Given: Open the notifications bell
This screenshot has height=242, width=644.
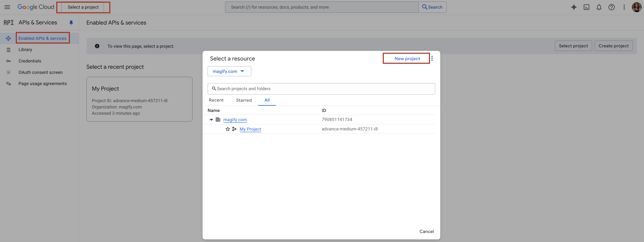Looking at the screenshot, I should pos(599,7).
